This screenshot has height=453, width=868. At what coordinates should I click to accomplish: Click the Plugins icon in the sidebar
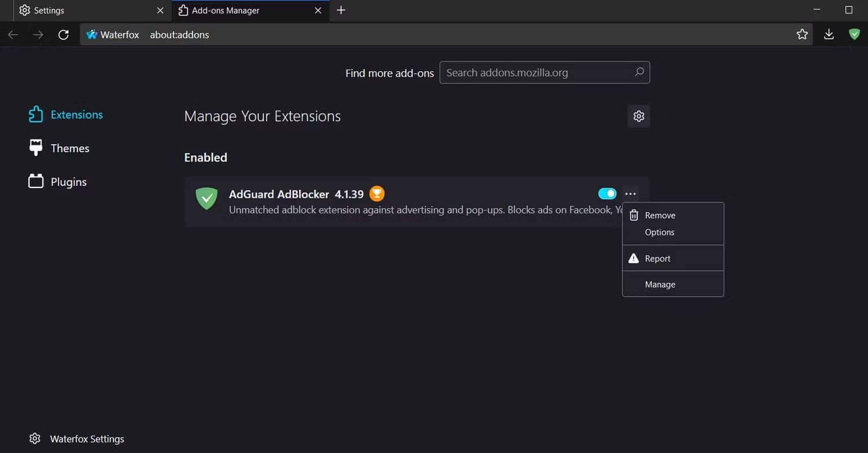click(35, 181)
